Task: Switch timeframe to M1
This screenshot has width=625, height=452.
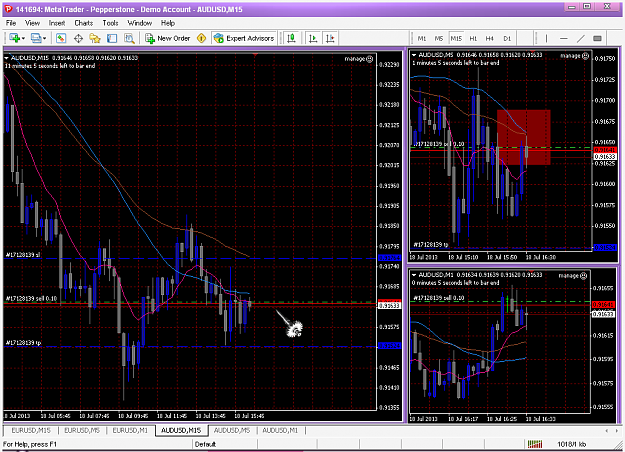Action: click(422, 39)
